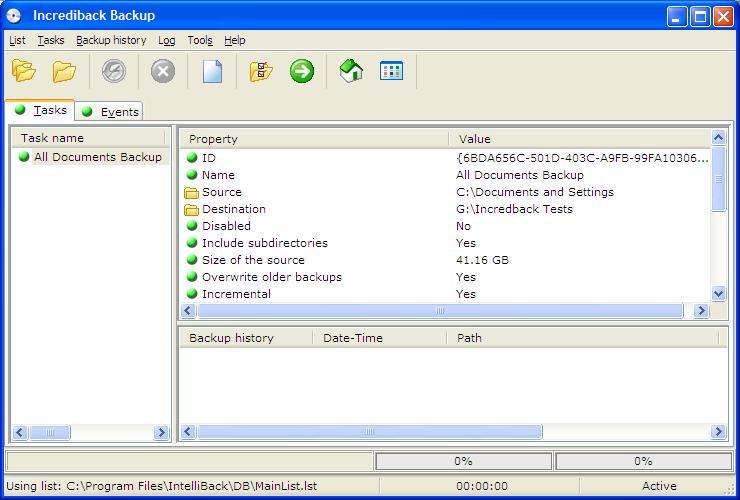Click the second plain folder toolbar icon
The height and width of the screenshot is (500, 740).
(64, 71)
